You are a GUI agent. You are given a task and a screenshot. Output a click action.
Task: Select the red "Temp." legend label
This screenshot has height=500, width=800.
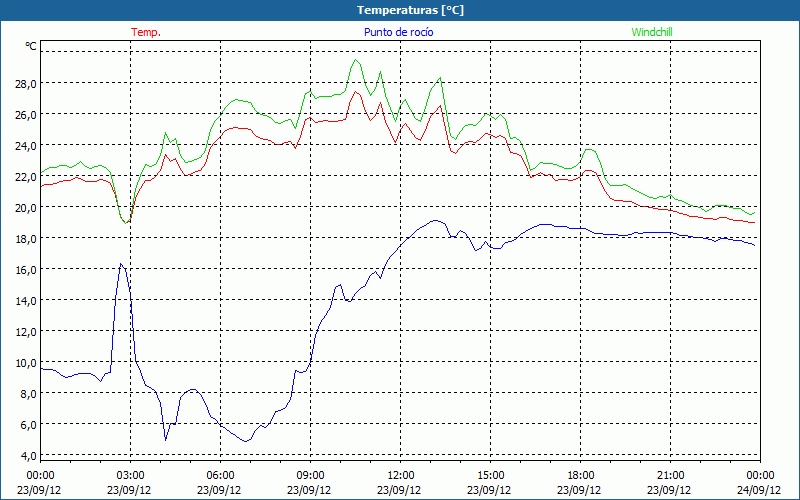146,32
